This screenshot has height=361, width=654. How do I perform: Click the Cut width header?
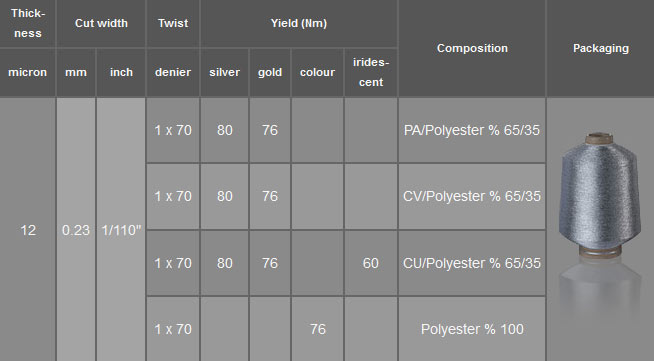pos(101,23)
